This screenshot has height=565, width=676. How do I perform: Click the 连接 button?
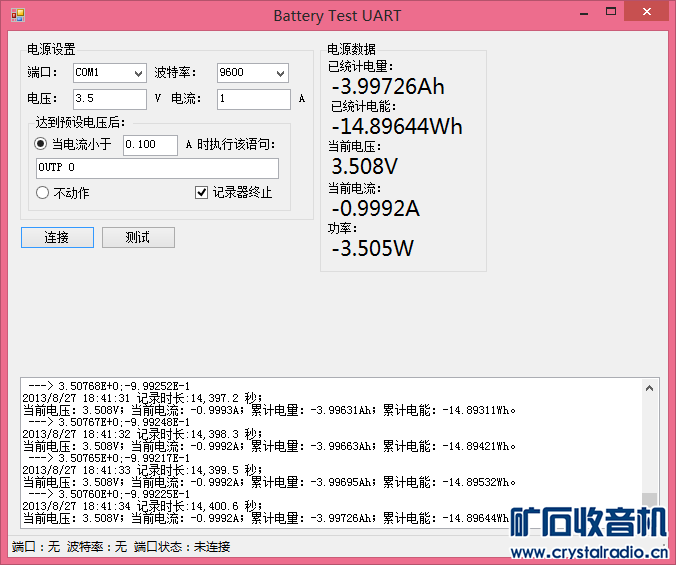[x=57, y=237]
